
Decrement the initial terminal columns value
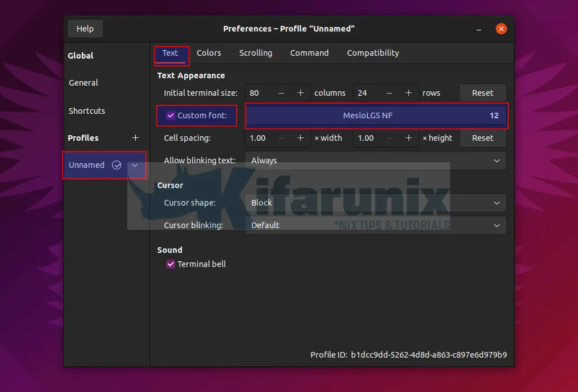click(280, 92)
